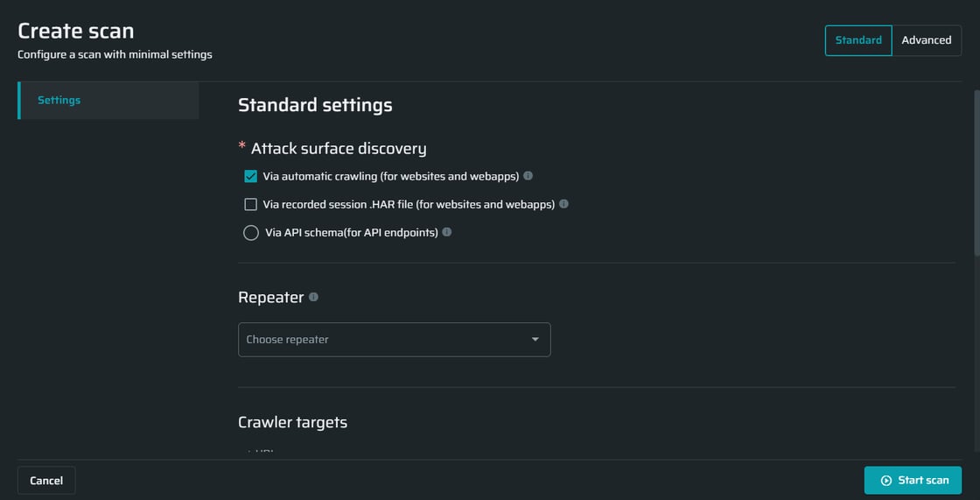Viewport: 980px width, 500px height.
Task: Click the Standard settings title
Action: pos(315,105)
